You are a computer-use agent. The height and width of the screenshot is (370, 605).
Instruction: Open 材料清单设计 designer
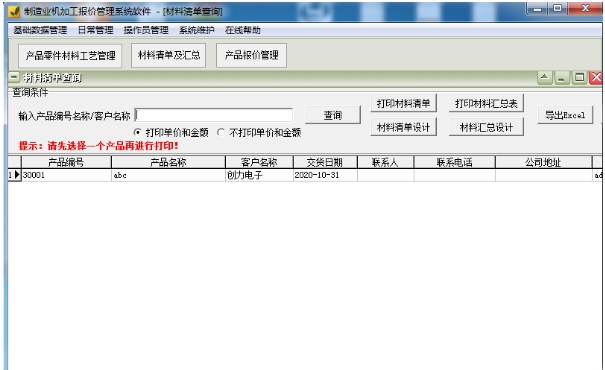click(x=403, y=127)
